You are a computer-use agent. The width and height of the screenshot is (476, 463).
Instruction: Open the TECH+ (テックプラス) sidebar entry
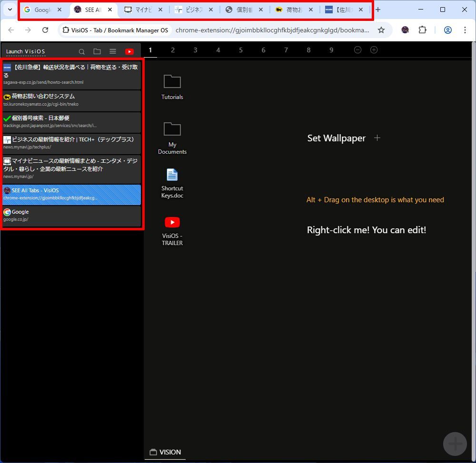point(72,144)
